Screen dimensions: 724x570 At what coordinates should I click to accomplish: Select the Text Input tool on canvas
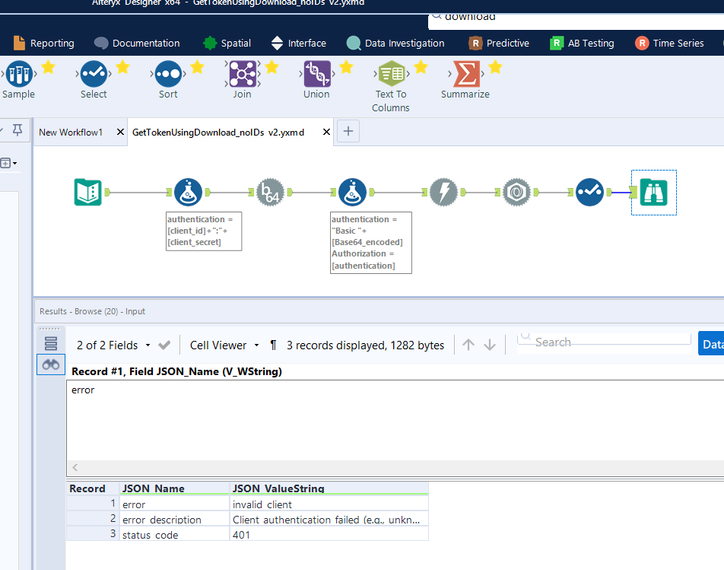point(88,192)
